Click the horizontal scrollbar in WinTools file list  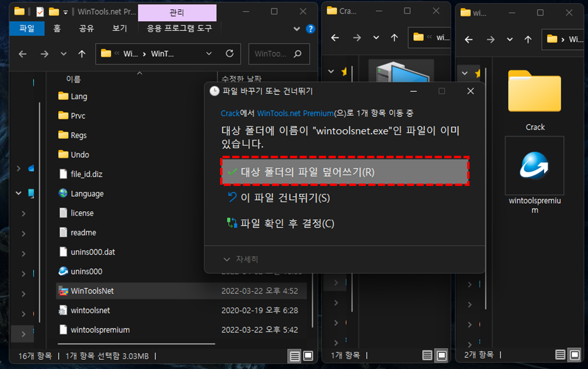point(136,344)
